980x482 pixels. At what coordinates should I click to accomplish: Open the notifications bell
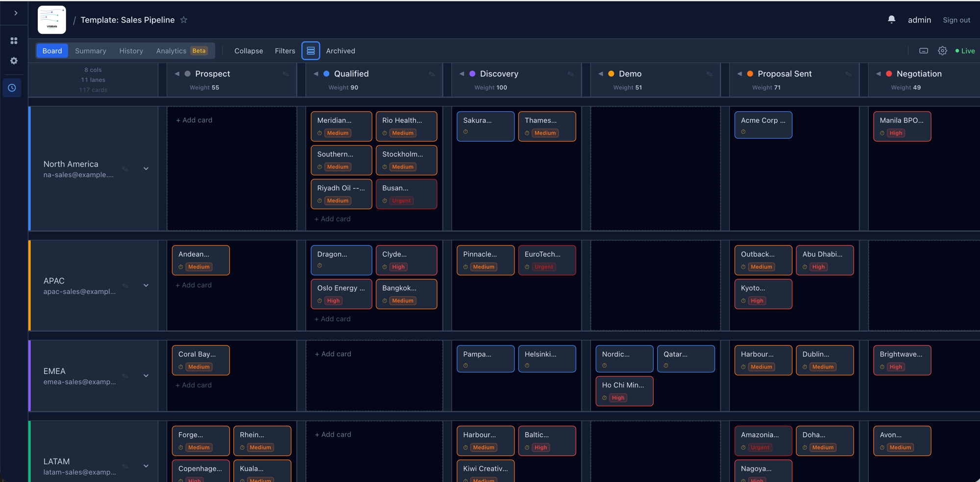tap(891, 19)
